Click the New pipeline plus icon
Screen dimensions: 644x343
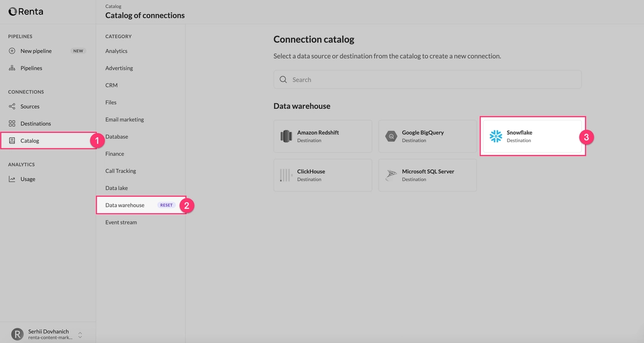[x=12, y=51]
